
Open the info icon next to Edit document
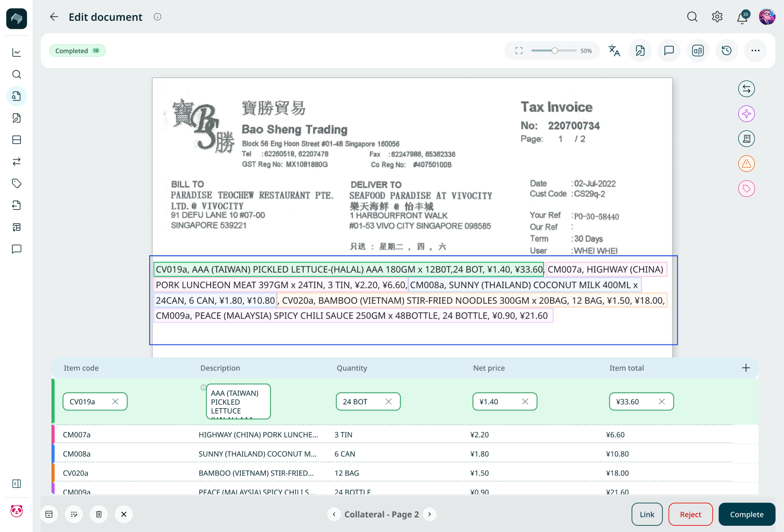(158, 17)
